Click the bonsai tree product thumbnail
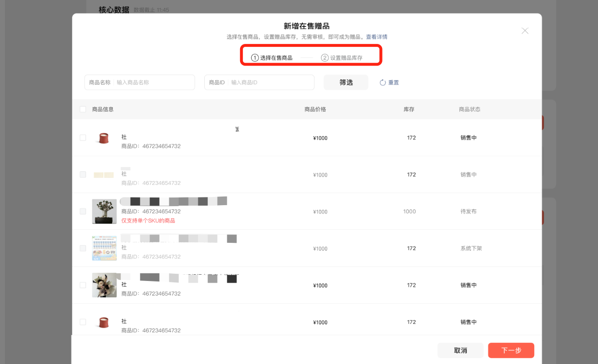Screen dimensions: 598x364 104,211
